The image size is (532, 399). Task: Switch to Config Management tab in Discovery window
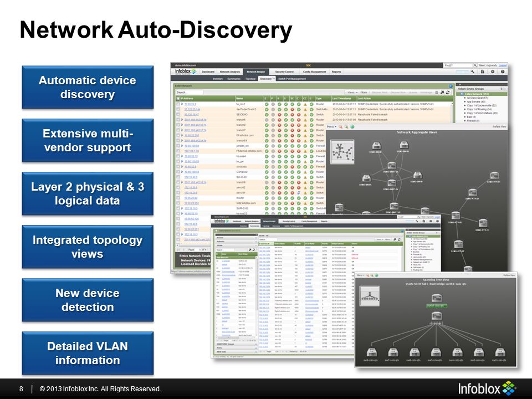coord(315,72)
